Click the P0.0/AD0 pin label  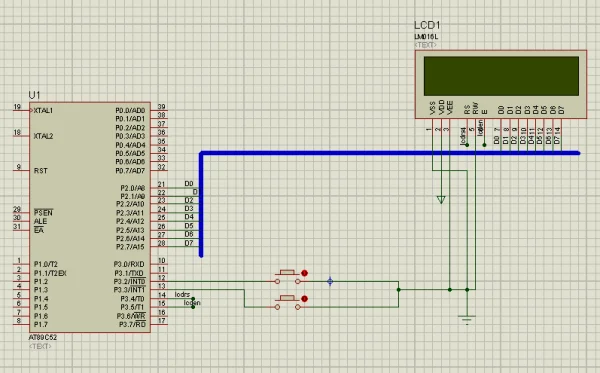(x=130, y=110)
